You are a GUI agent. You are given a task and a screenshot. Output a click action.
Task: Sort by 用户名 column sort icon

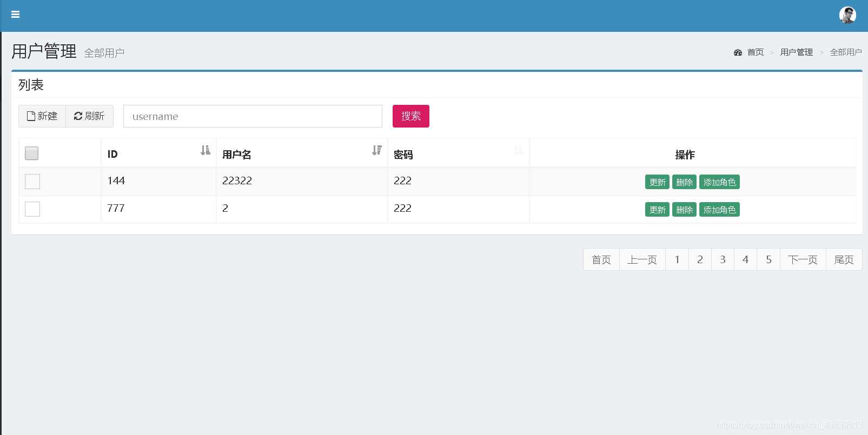(377, 150)
